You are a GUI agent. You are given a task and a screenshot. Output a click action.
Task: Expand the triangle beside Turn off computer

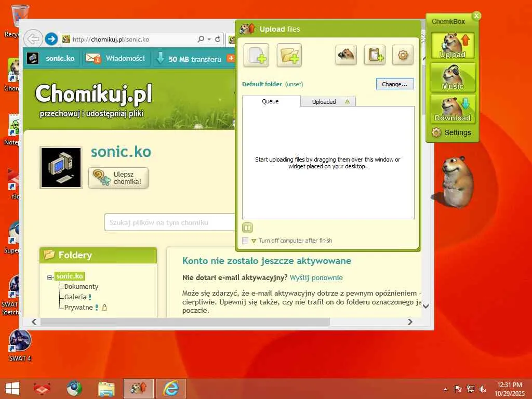tap(254, 241)
